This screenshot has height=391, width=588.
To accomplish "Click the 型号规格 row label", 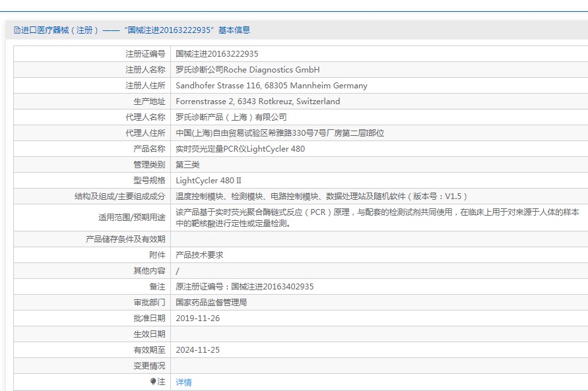I will [149, 181].
